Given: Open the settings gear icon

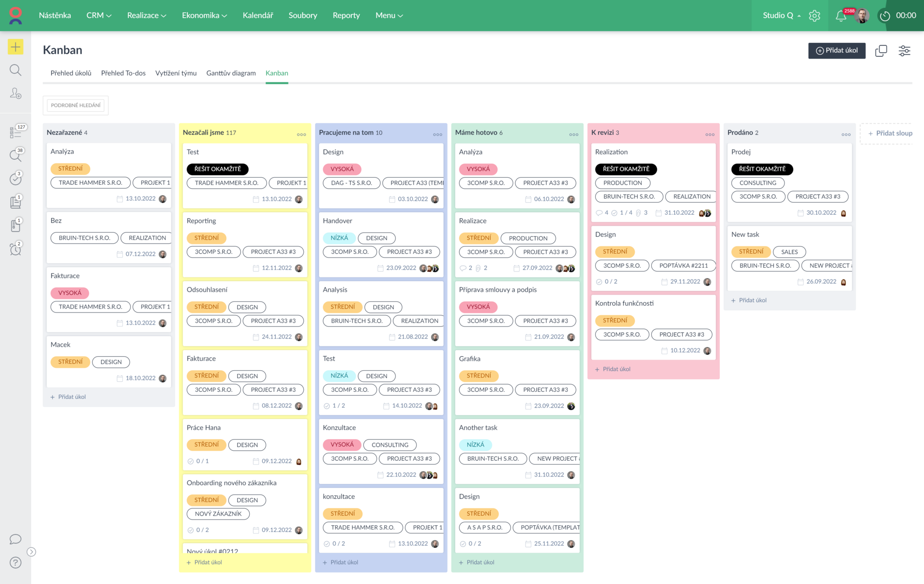Looking at the screenshot, I should point(814,16).
